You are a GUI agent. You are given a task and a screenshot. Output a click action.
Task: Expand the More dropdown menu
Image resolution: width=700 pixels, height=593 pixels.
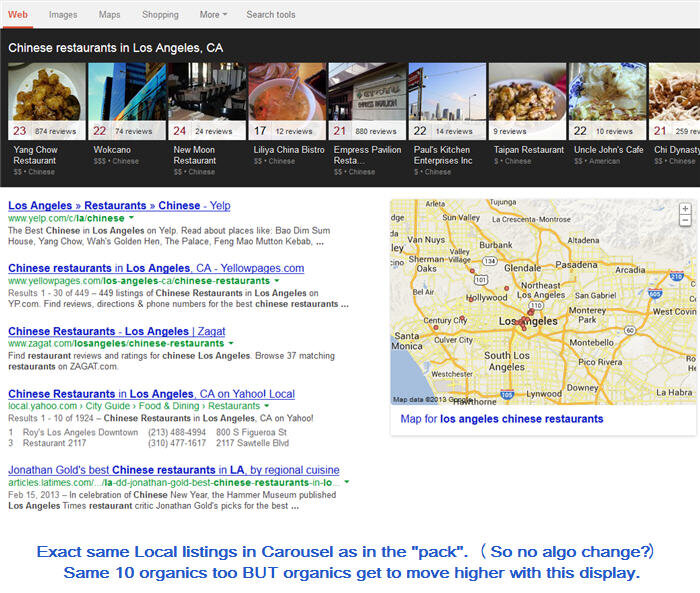[x=213, y=14]
